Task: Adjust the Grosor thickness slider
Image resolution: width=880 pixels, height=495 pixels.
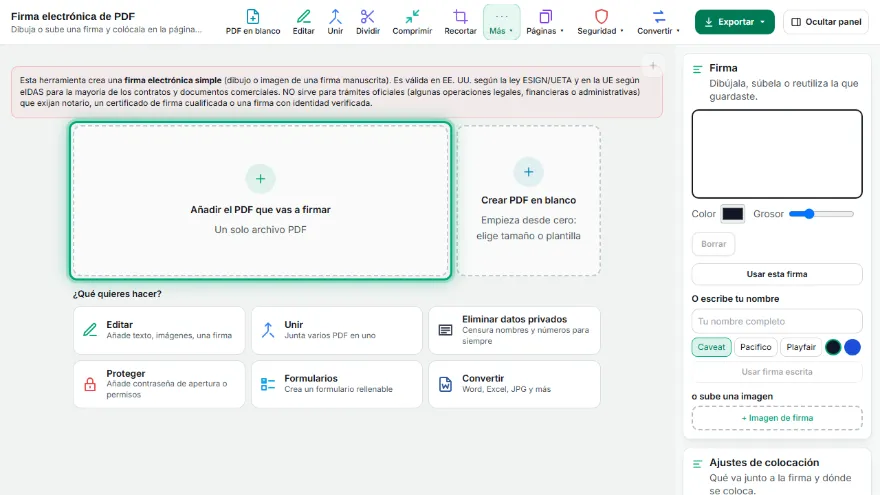Action: pyautogui.click(x=821, y=214)
